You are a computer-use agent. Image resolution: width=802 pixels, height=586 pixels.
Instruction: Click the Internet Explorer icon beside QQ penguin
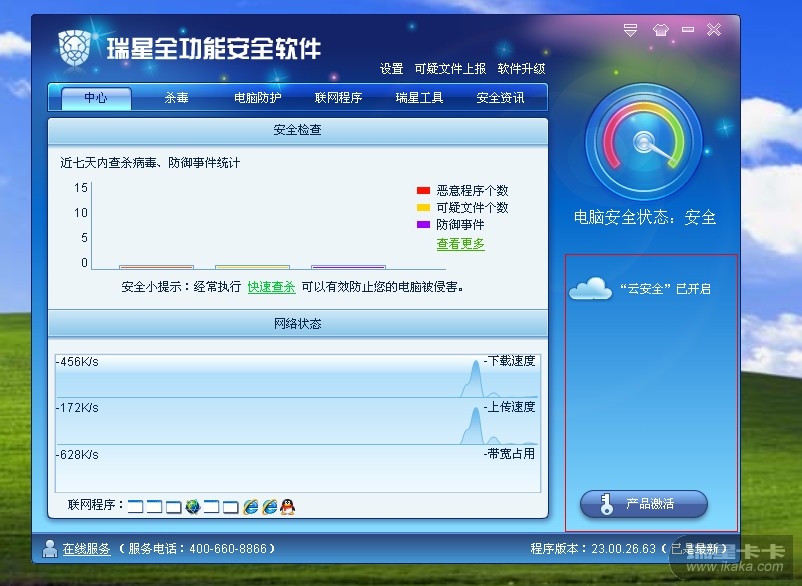point(270,507)
